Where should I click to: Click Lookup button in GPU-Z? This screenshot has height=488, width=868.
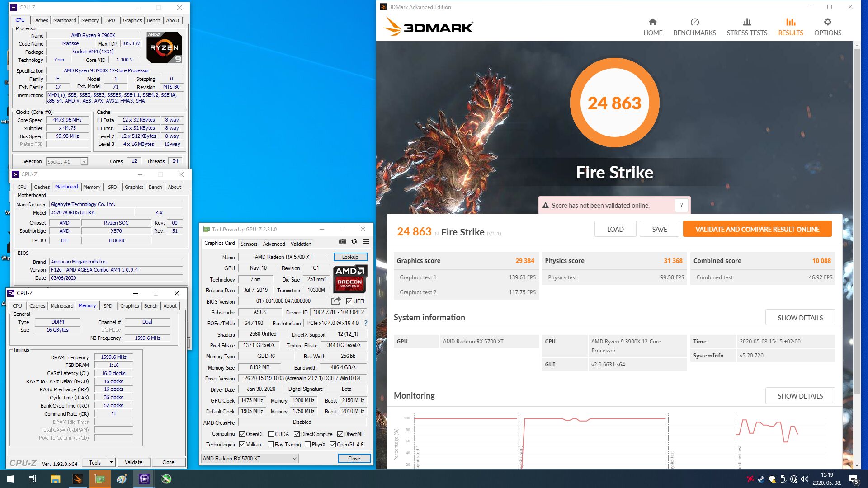350,257
